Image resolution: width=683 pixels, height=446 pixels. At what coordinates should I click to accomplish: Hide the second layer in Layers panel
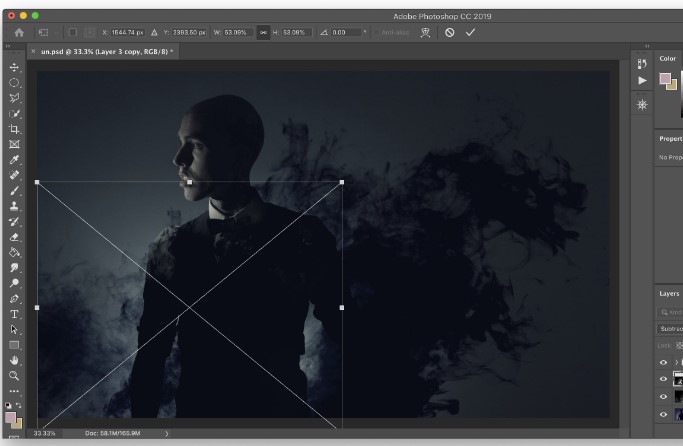663,379
